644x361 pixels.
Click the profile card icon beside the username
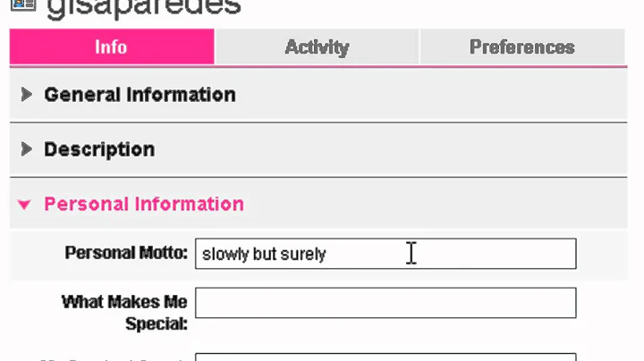pos(21,4)
